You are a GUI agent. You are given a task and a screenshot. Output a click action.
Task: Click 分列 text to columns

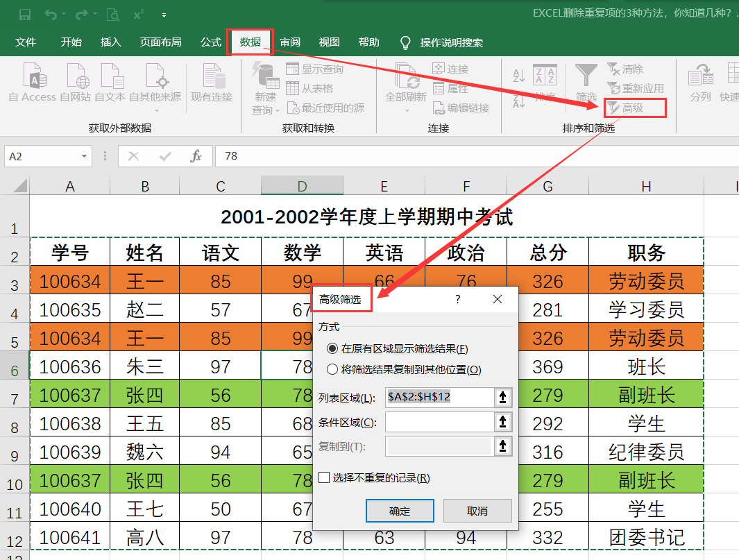pos(700,83)
